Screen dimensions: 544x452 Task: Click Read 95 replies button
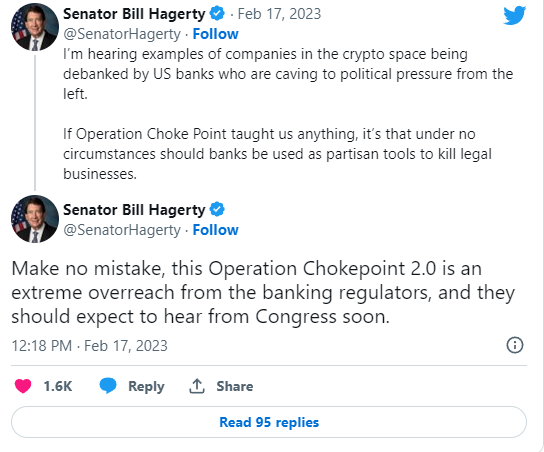click(x=269, y=422)
